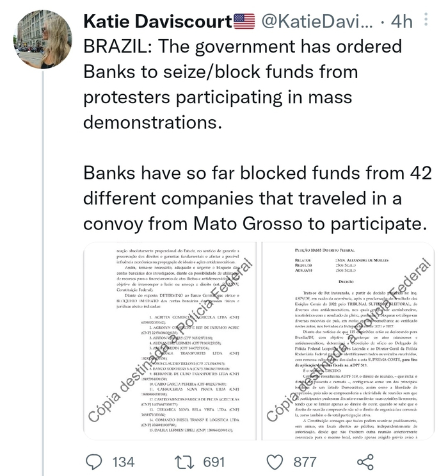Viewport: 448px width, 476px height.
Task: Like the tweet with heart icon
Action: 275,462
